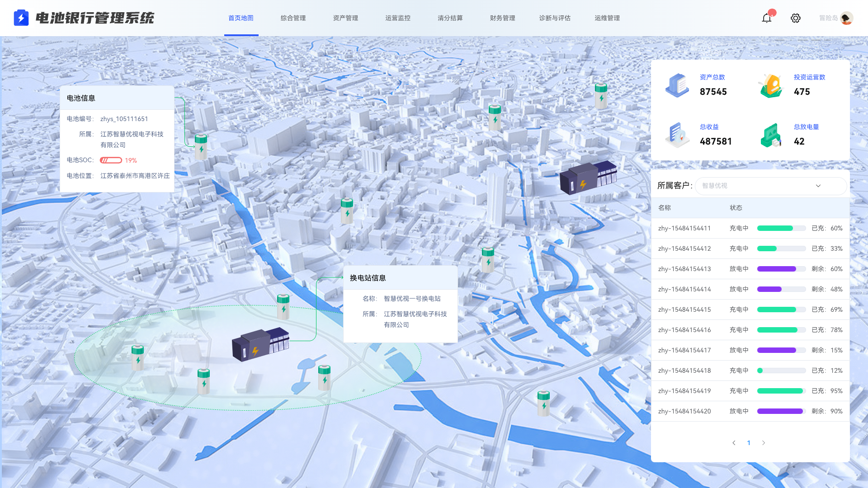The image size is (868, 488).
Task: Expand dropdown using the chevron arrow
Action: pos(818,186)
